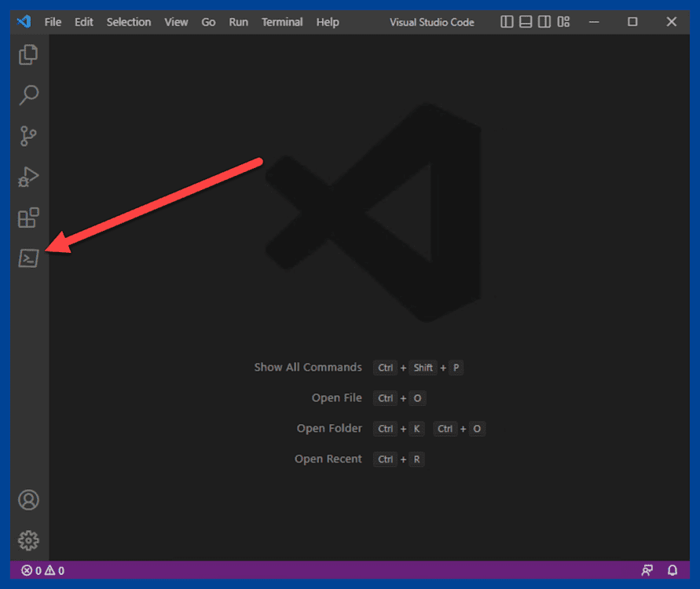Maximize the Visual Studio Code window
This screenshot has width=700, height=589.
[632, 22]
